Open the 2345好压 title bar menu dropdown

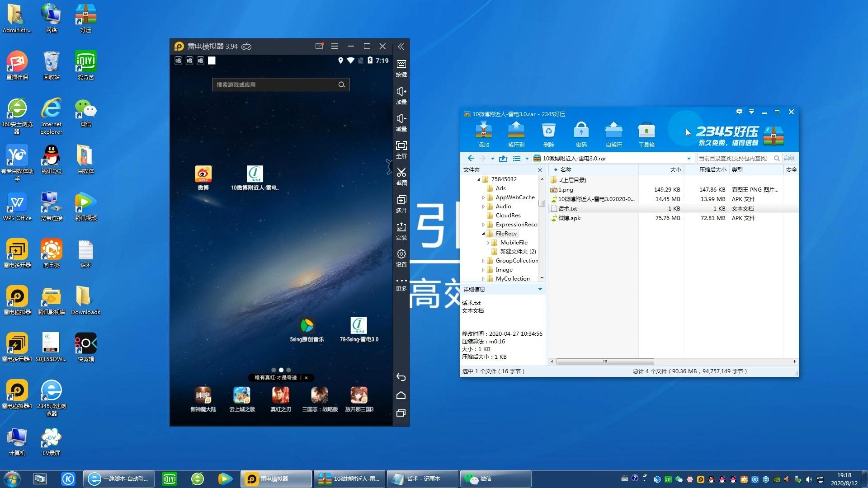pyautogui.click(x=751, y=112)
